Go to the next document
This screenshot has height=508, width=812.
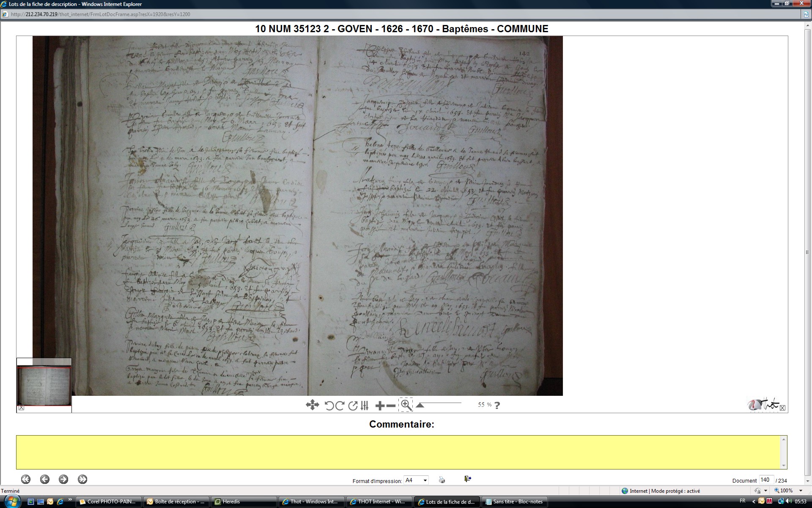(63, 479)
